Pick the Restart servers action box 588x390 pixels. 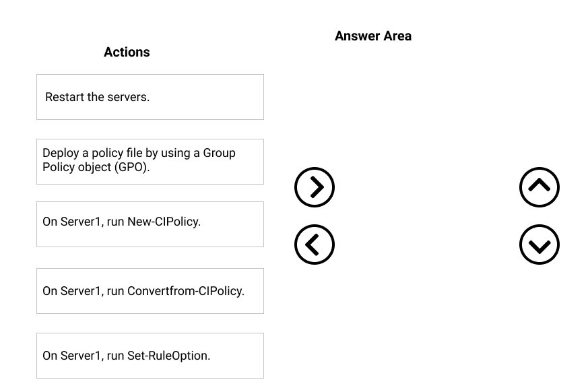(x=150, y=97)
